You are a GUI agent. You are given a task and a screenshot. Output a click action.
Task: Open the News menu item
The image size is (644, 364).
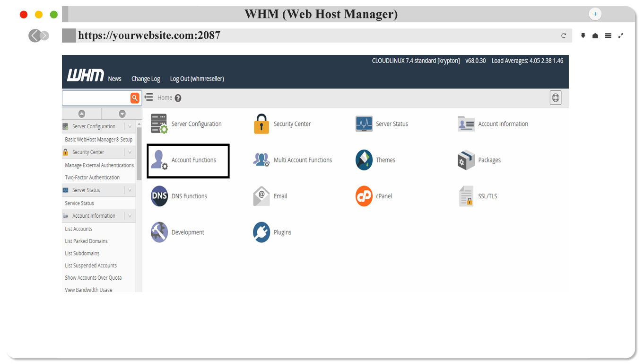[x=114, y=79]
